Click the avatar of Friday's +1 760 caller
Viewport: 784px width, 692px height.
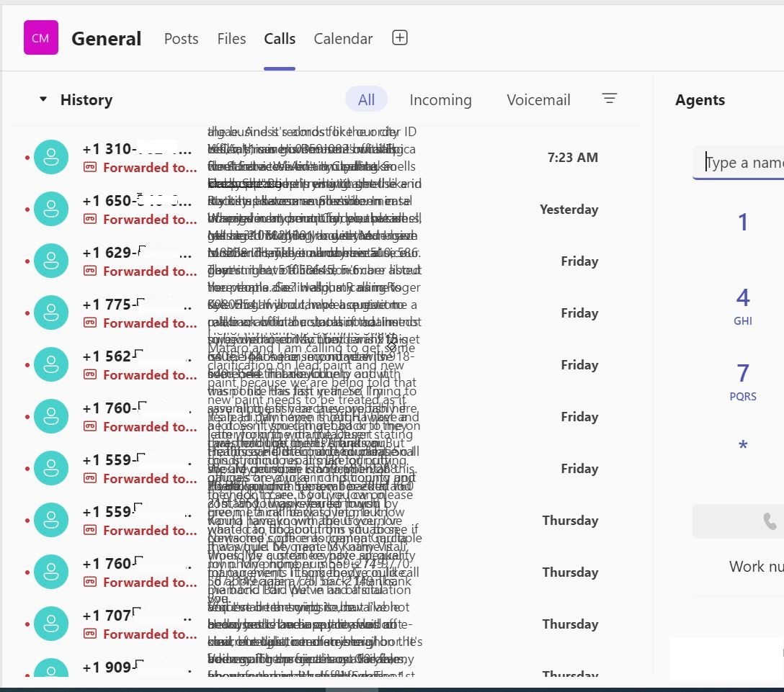[51, 416]
